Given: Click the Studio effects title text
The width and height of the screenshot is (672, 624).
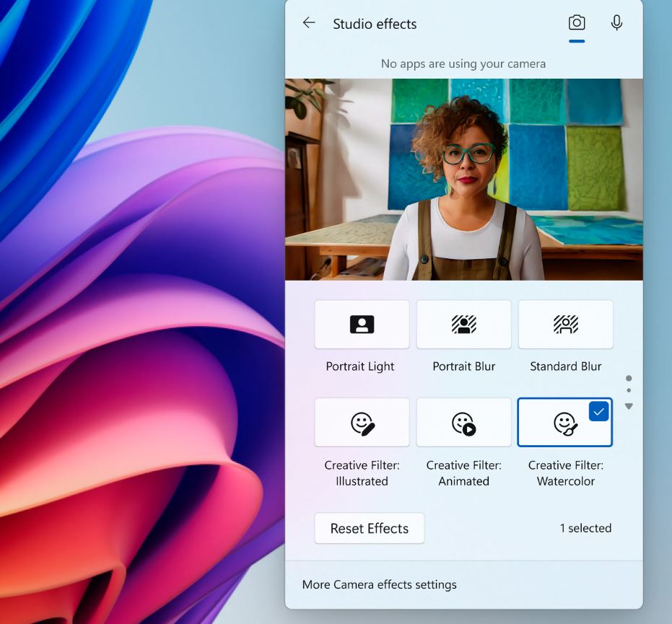Looking at the screenshot, I should click(375, 24).
